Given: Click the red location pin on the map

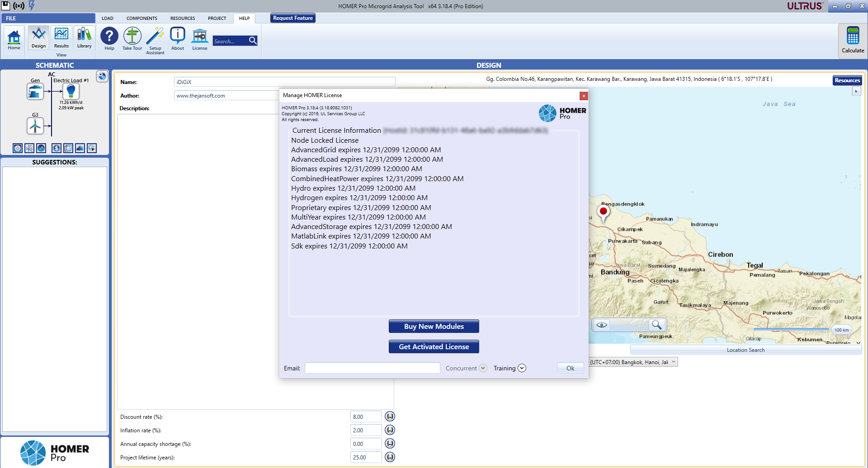Looking at the screenshot, I should pyautogui.click(x=603, y=212).
